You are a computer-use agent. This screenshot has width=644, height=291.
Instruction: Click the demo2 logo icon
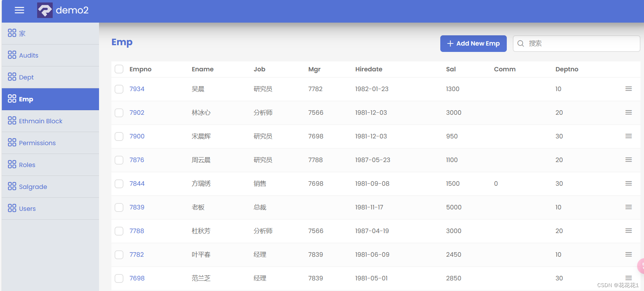[45, 10]
